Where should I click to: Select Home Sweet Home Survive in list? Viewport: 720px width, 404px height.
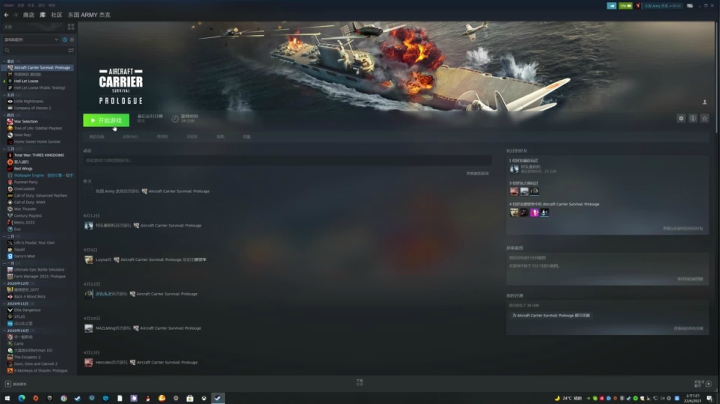tap(37, 141)
